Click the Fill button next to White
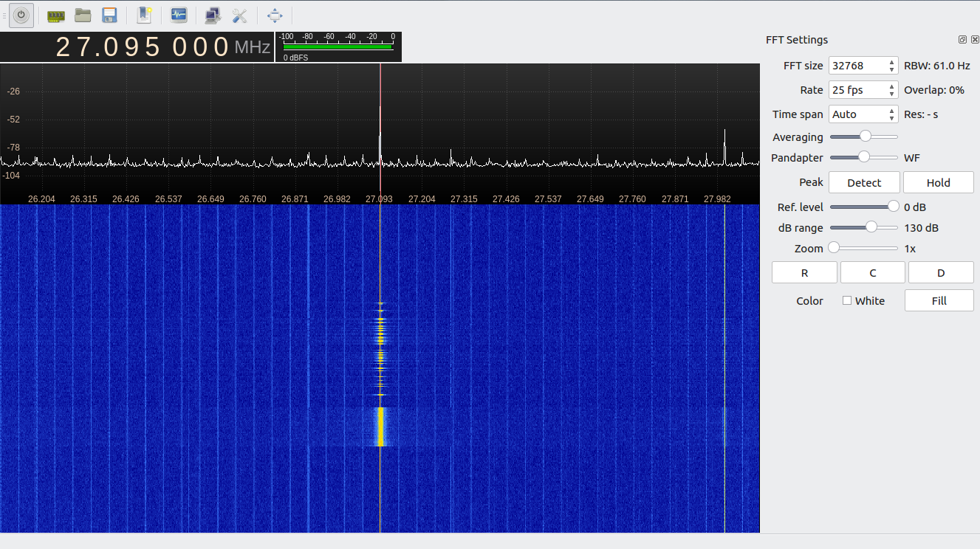 pos(939,301)
